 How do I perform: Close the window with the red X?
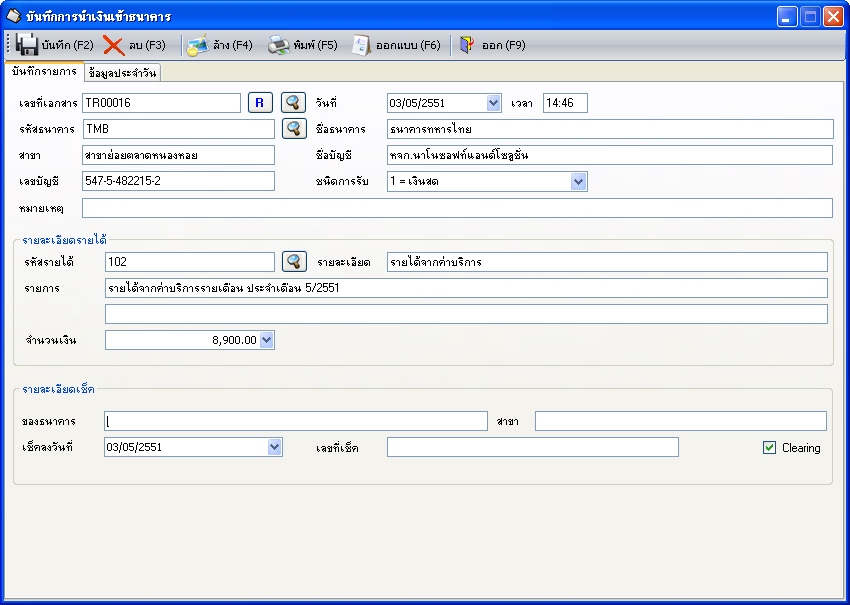[833, 17]
